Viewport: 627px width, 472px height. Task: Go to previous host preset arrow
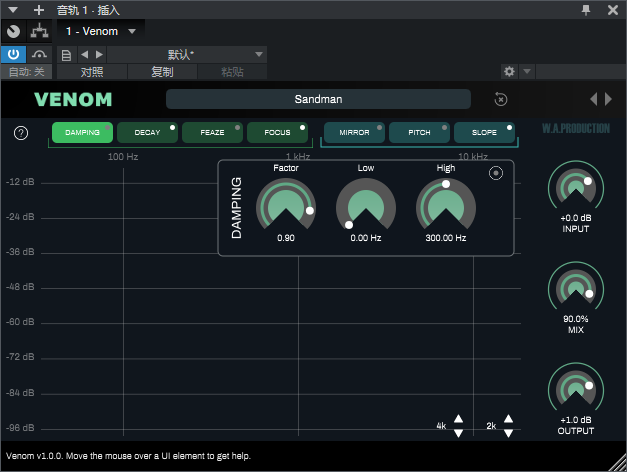[84, 54]
